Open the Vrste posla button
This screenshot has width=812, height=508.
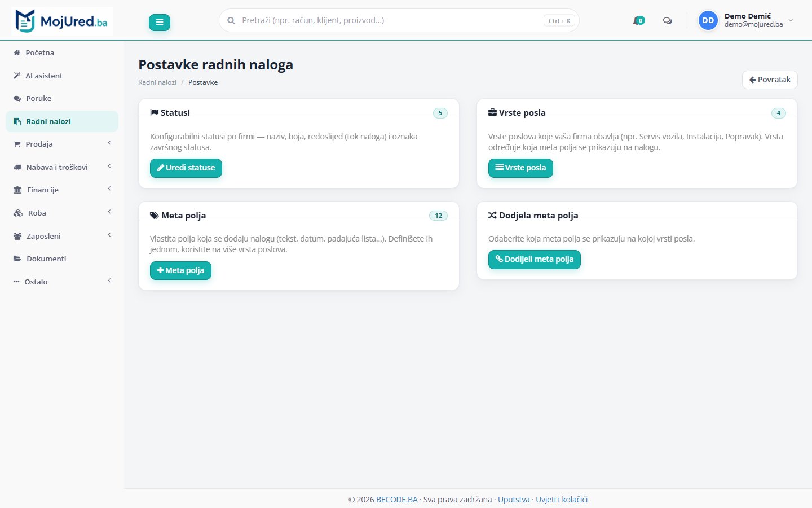click(x=520, y=168)
